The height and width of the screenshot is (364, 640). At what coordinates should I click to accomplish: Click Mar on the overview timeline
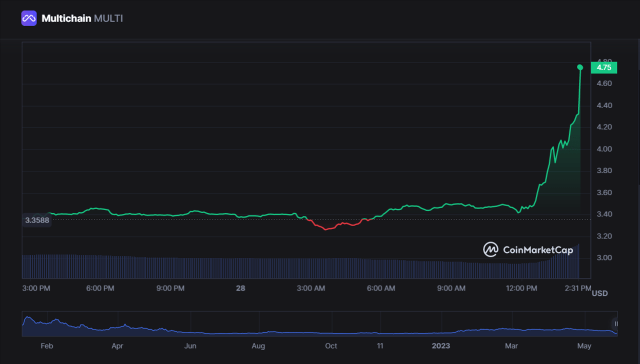coord(511,346)
